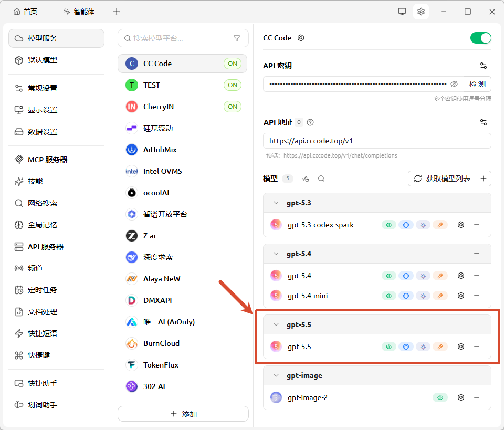This screenshot has height=430, width=504.
Task: Select 硅基流动 provider
Action: [x=182, y=128]
